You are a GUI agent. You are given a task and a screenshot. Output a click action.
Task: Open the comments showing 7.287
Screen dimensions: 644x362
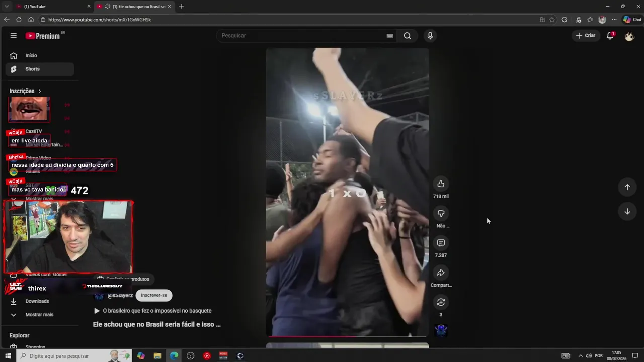point(441,243)
